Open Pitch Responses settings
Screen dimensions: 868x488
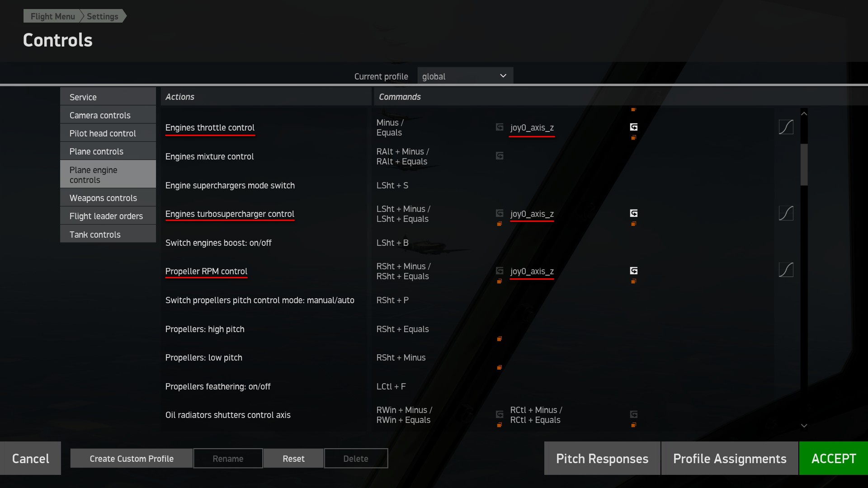[602, 458]
